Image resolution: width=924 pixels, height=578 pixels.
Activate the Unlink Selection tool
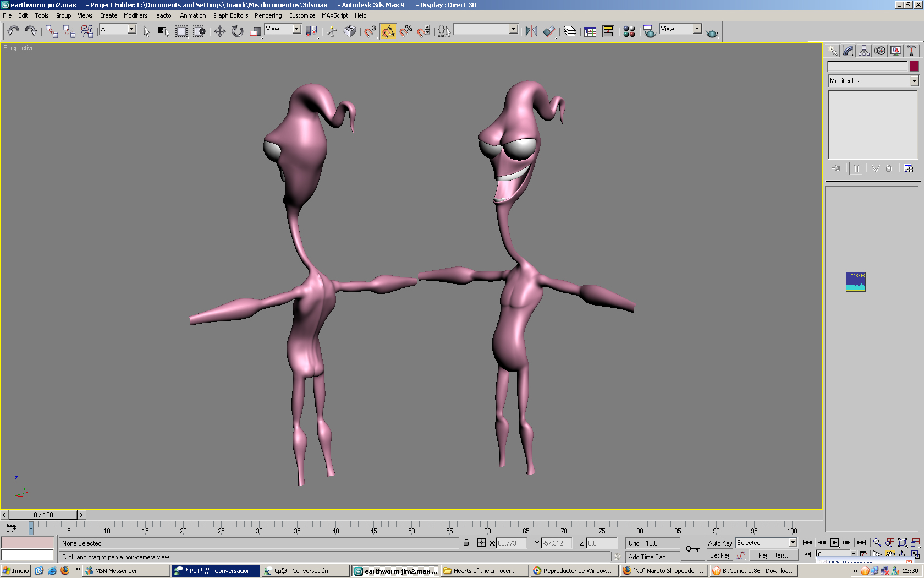pos(69,31)
